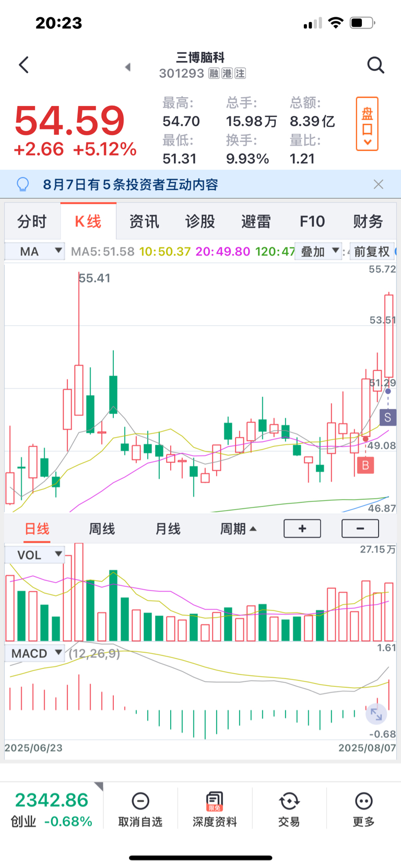Screen dimensions: 401x868
Task: Open the F10 tab
Action: click(x=312, y=221)
